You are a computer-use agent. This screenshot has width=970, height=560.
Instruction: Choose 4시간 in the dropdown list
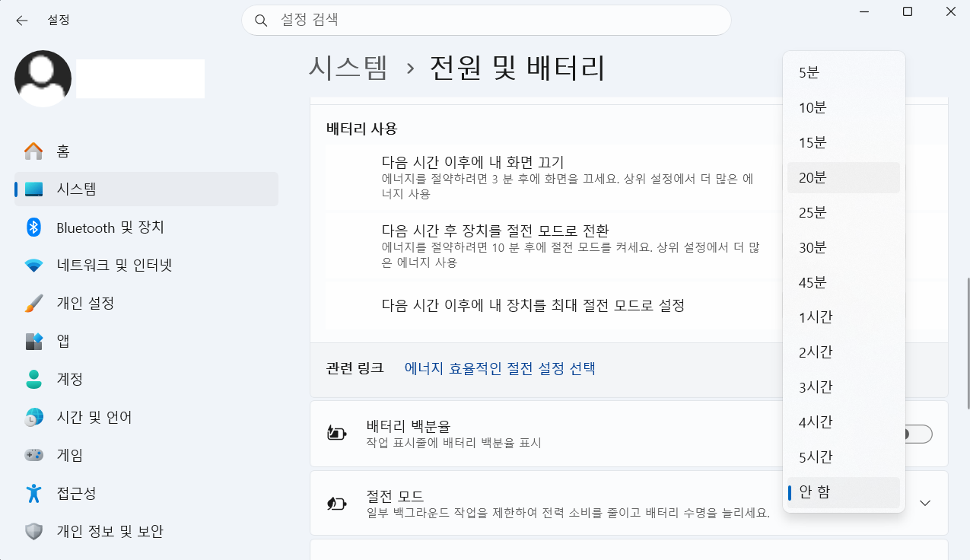tap(844, 423)
